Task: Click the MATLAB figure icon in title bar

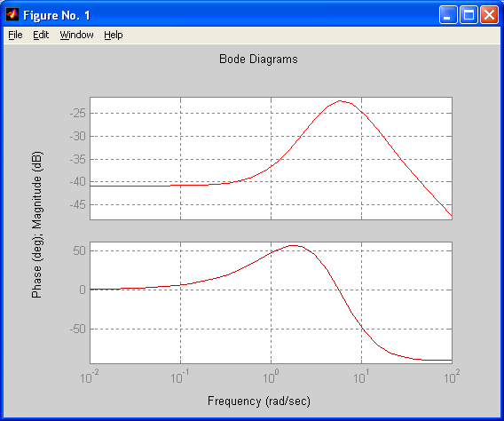Action: 12,14
